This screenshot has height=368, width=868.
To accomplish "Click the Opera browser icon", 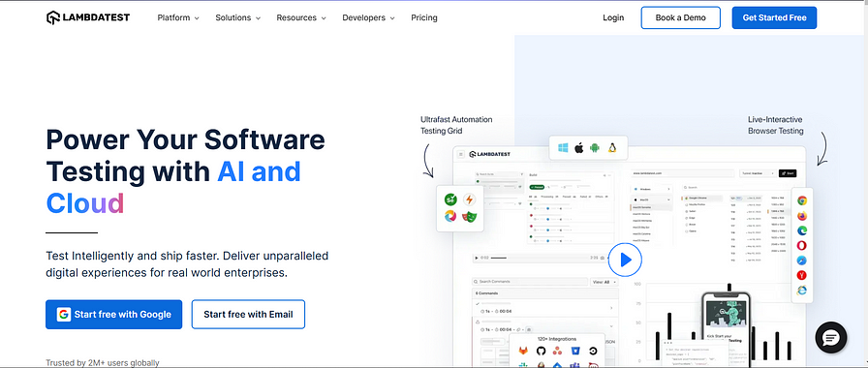I will [801, 245].
